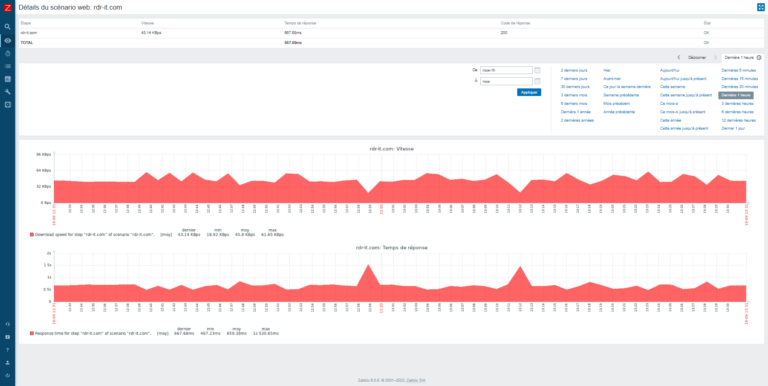
Task: Select Cette semaine jusqu'à présent
Action: click(686, 95)
